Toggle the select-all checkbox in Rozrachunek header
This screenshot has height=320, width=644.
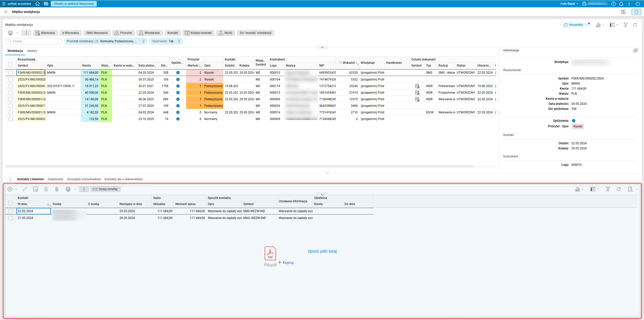click(10, 65)
